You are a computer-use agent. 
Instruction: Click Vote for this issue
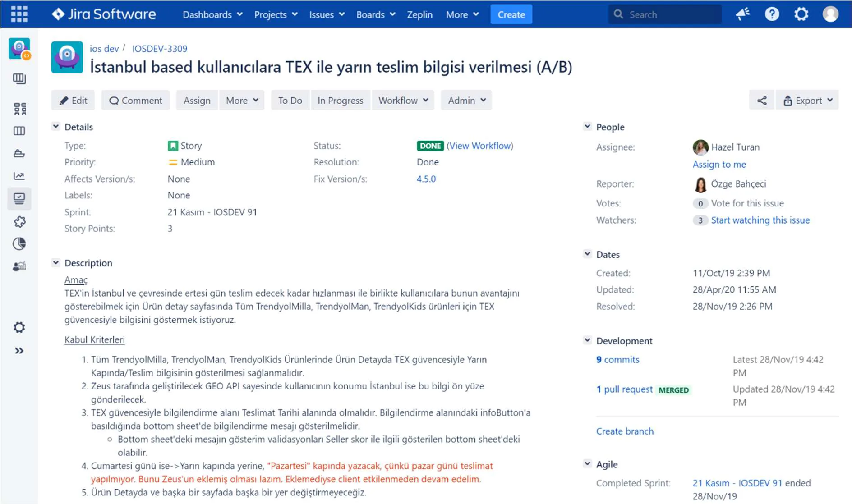(x=747, y=203)
